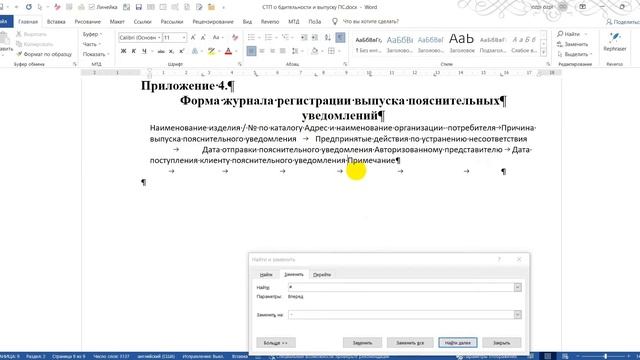Expand the Показать dropdown in МТД group
Screen dimensions: 640x360
(96, 54)
